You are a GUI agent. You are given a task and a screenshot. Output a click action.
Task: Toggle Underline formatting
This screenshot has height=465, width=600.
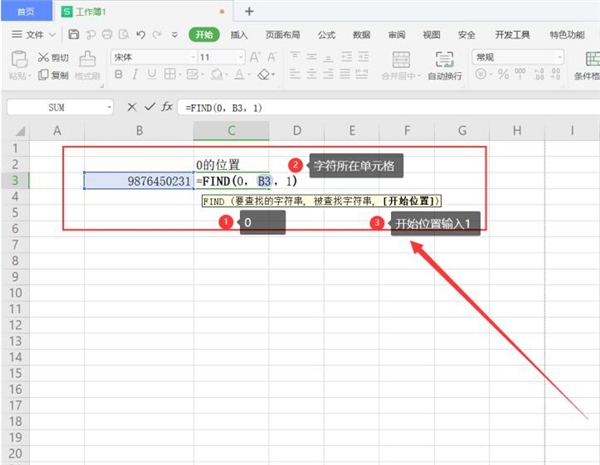153,75
